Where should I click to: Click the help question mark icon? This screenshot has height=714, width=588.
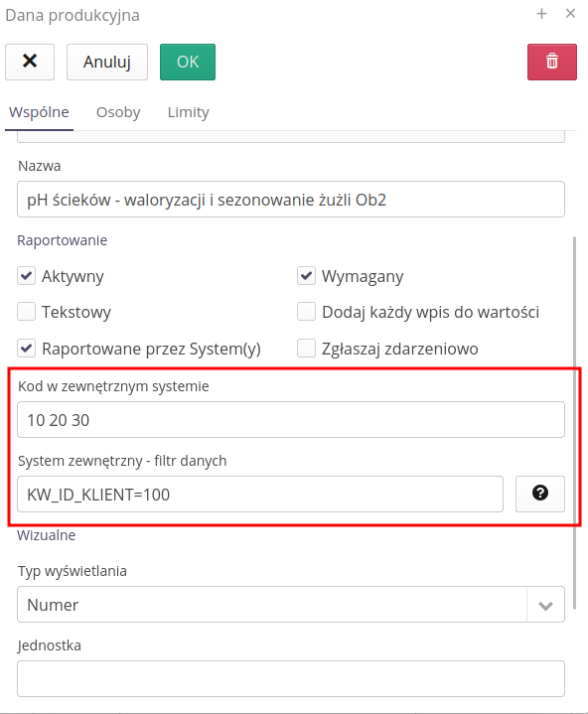pos(540,495)
